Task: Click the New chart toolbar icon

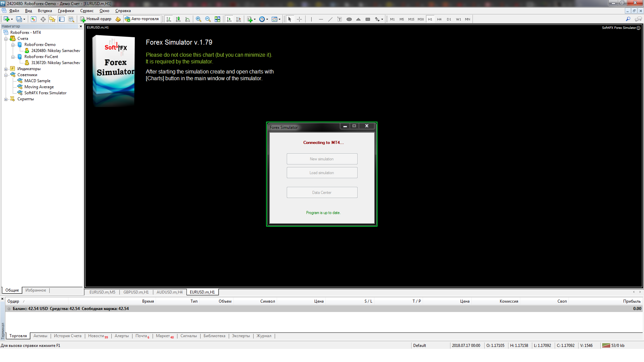Action: click(6, 19)
